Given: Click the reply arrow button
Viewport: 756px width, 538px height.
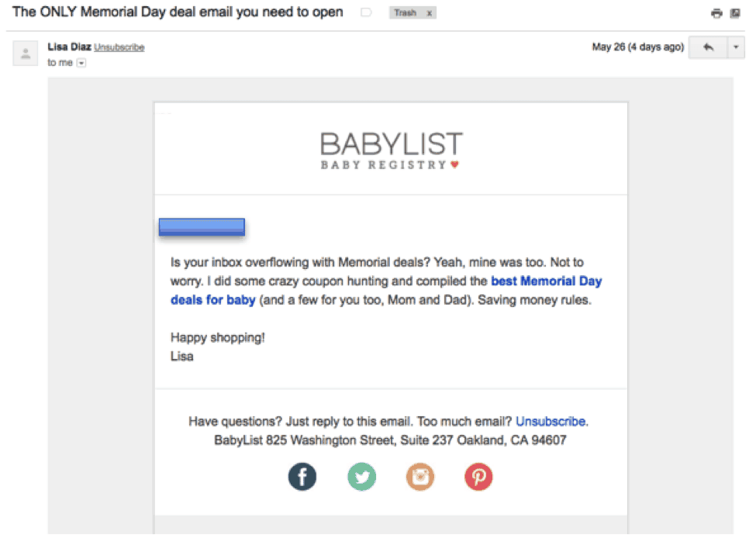Looking at the screenshot, I should click(707, 47).
